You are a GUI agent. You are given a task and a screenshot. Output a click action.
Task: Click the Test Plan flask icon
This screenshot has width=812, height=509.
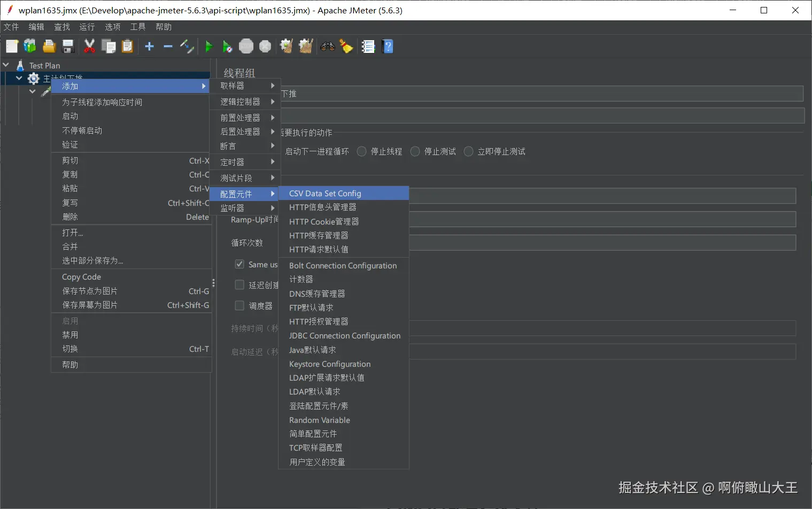click(20, 65)
